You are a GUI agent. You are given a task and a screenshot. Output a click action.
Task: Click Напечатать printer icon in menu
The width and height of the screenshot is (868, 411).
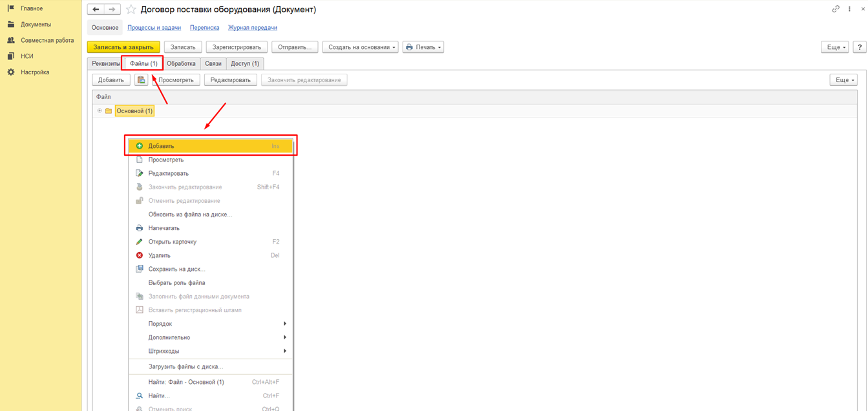click(x=140, y=228)
